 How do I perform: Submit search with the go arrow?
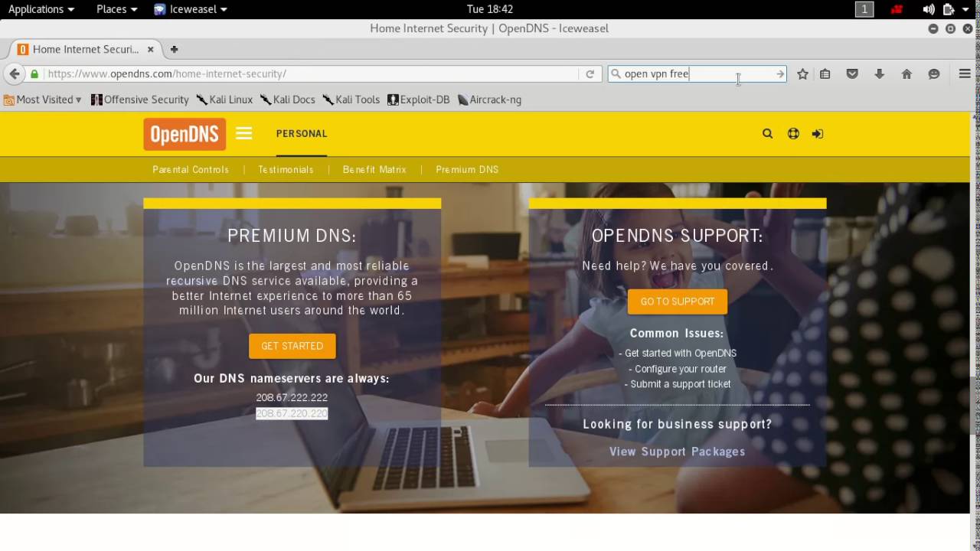point(779,74)
